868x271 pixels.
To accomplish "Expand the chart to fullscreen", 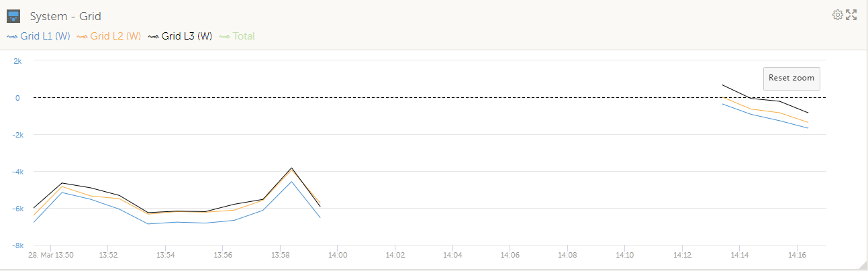I will pos(852,15).
